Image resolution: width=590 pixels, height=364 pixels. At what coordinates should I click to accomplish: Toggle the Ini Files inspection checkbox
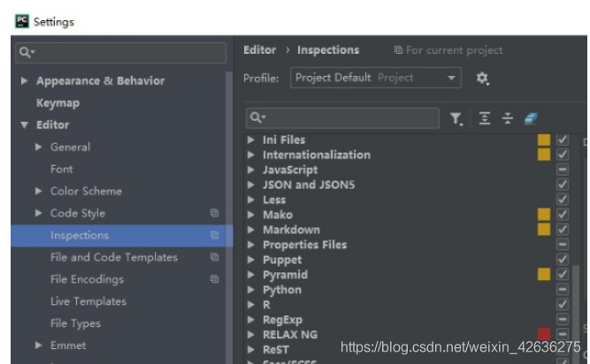pos(563,140)
